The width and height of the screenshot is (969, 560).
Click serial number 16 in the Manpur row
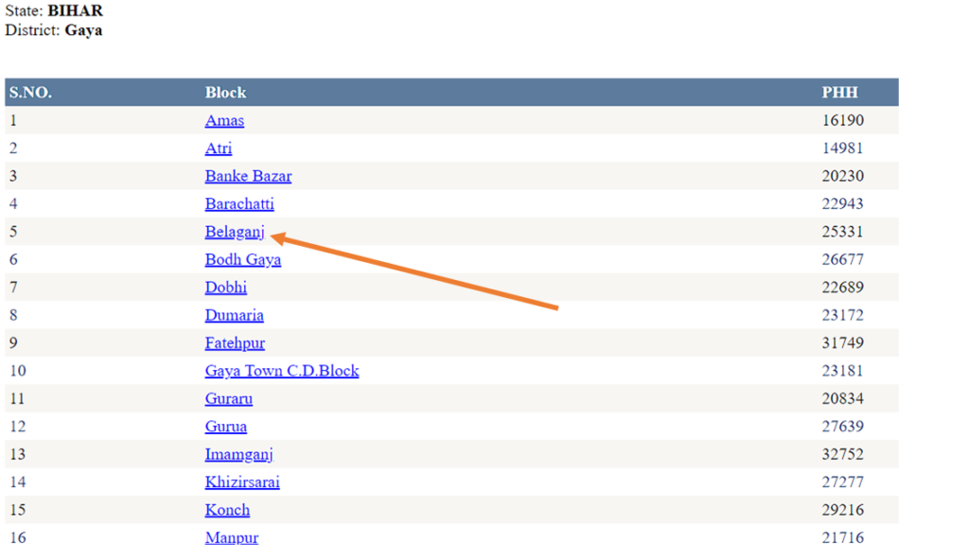pos(17,537)
